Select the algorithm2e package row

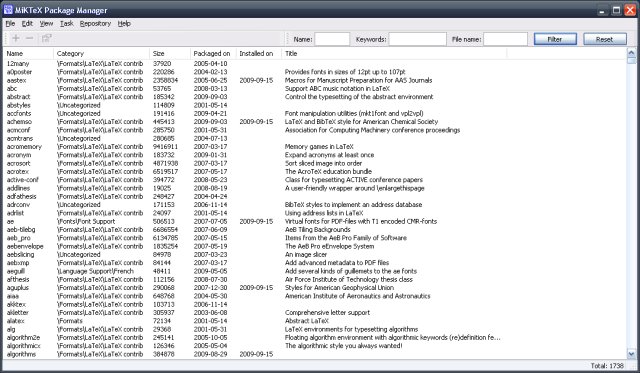(315, 337)
